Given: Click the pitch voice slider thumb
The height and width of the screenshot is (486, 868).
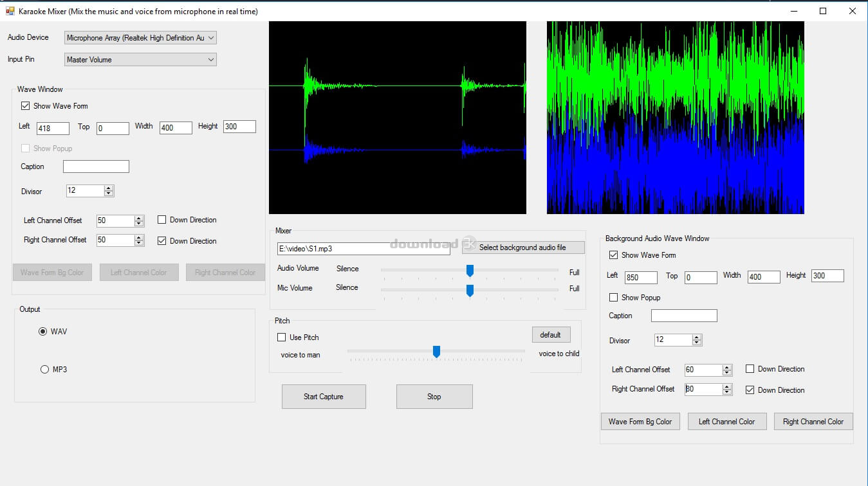Looking at the screenshot, I should [436, 352].
